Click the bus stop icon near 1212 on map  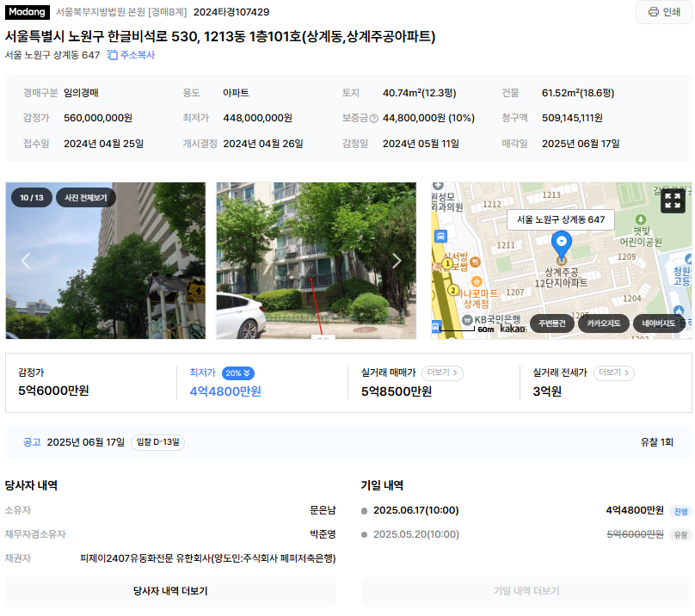click(x=440, y=237)
